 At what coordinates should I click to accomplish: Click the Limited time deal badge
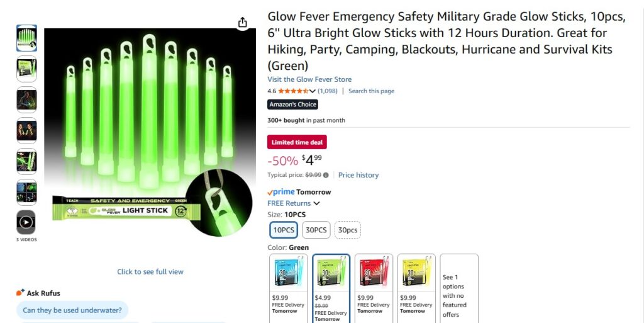[297, 142]
